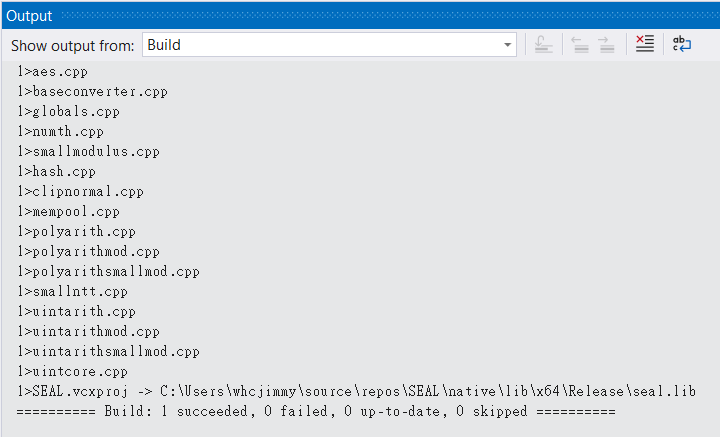Select the baseconverter.cpp output line

92,92
